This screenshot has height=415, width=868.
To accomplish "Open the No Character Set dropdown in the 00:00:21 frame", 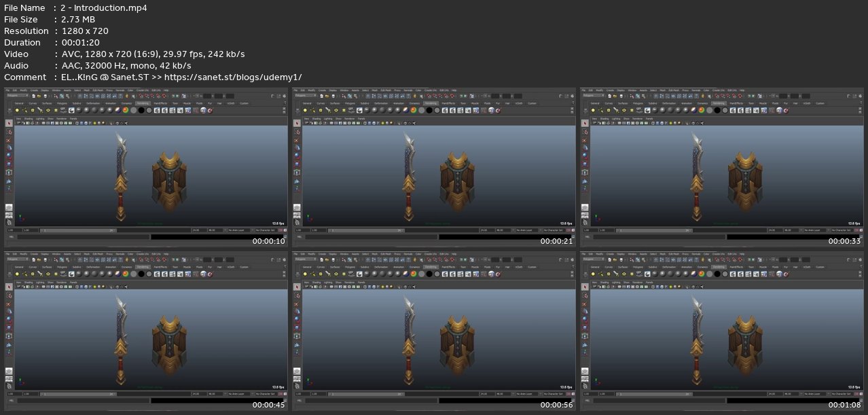I will [554, 230].
